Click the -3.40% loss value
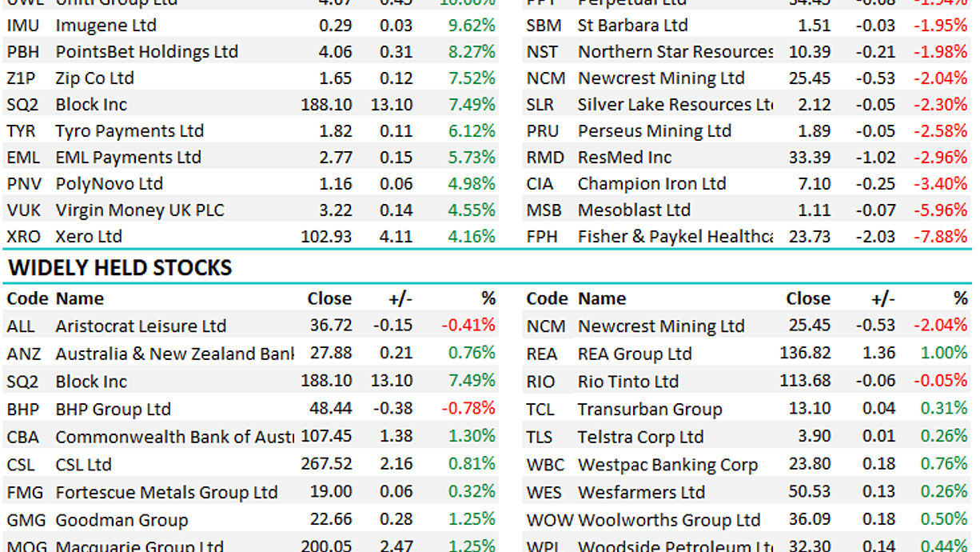980x552 pixels. [940, 184]
